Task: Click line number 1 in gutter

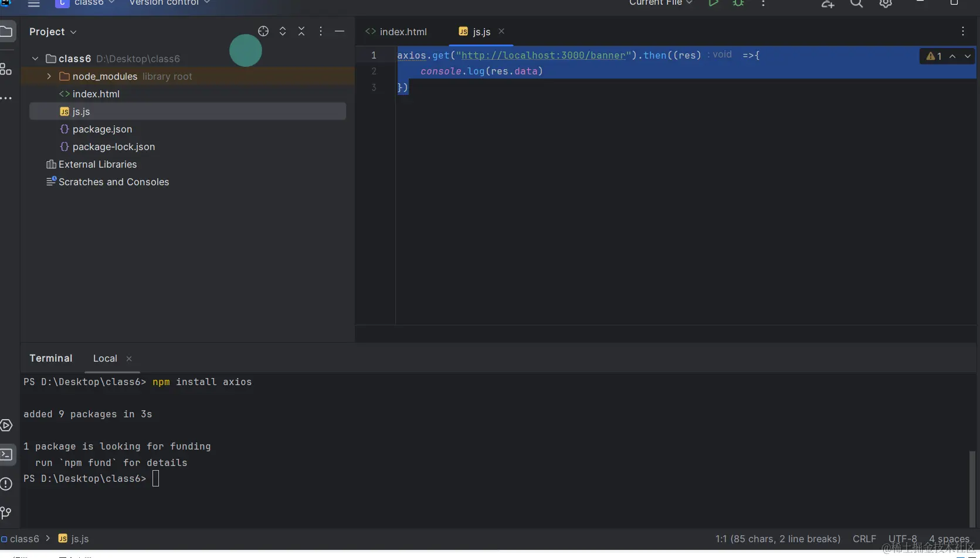Action: 374,55
